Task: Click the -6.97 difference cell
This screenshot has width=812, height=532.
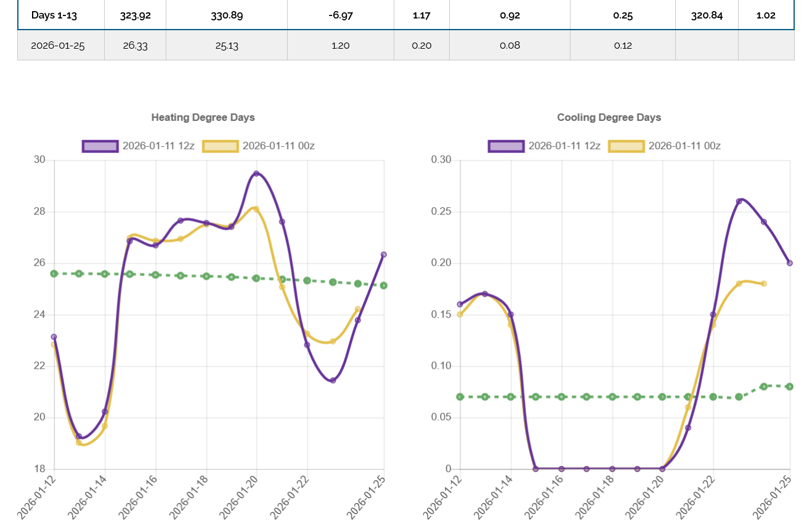Action: click(x=340, y=15)
